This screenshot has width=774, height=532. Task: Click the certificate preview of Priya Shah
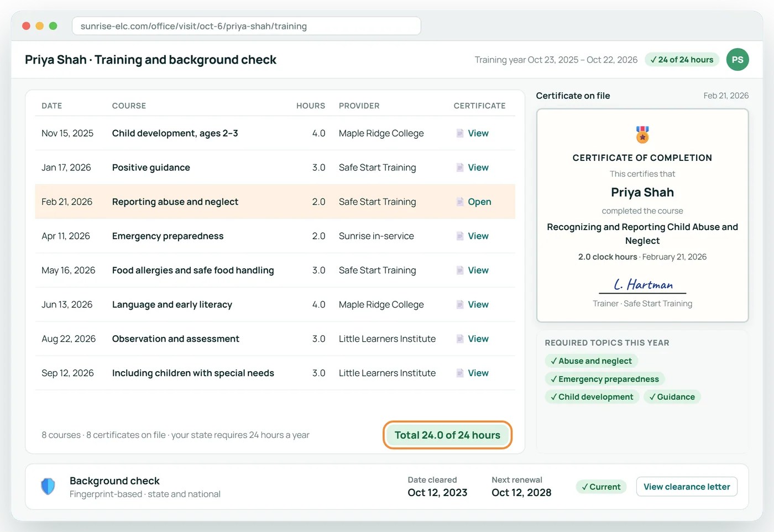pos(642,216)
